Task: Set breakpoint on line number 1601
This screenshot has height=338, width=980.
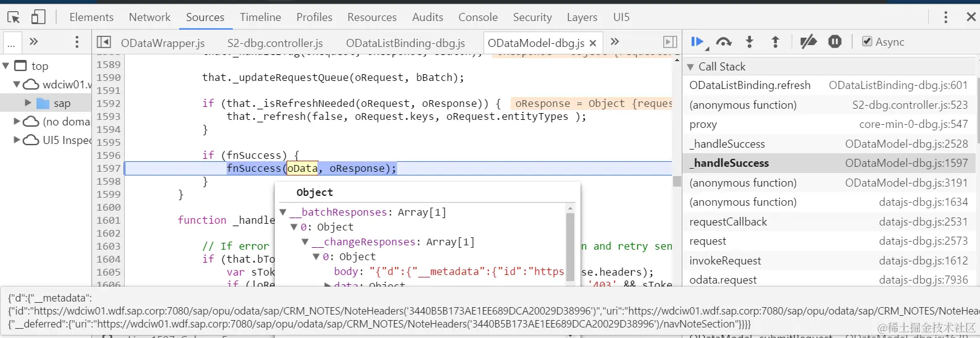Action: [x=108, y=220]
